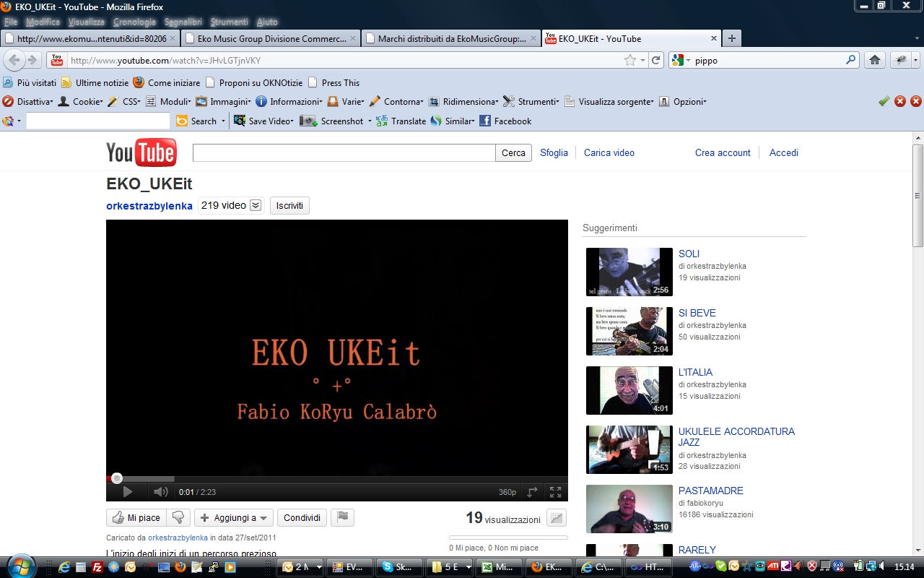Toggle fullscreen on the video player
The width and height of the screenshot is (924, 578).
[555, 492]
